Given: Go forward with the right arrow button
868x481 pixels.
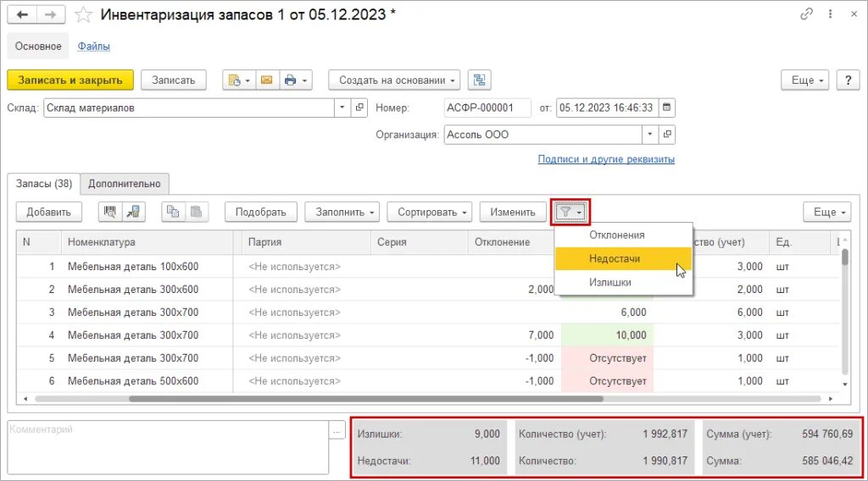Looking at the screenshot, I should (51, 15).
